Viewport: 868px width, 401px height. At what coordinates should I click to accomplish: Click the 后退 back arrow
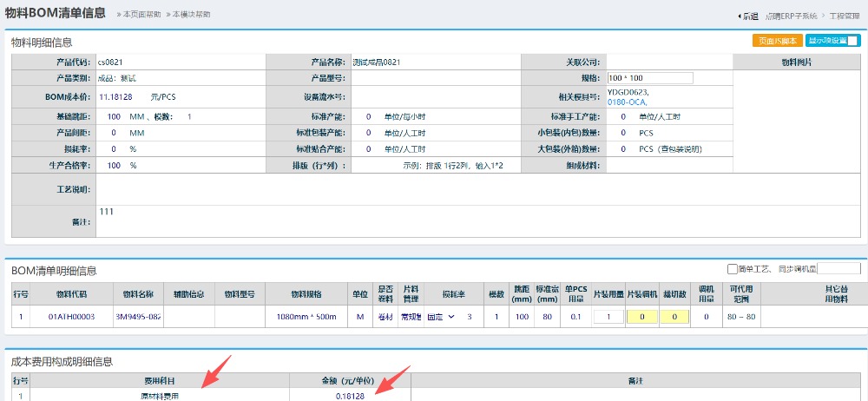point(747,16)
